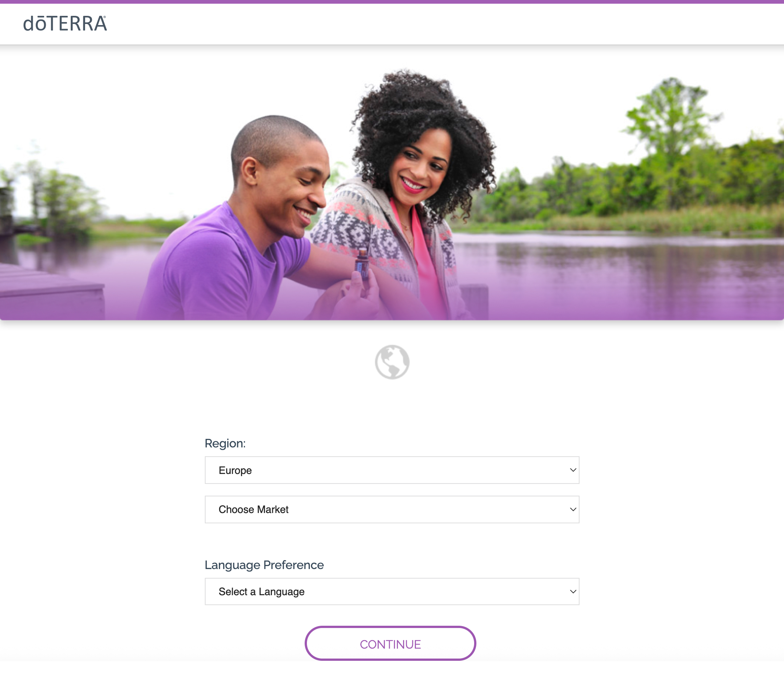
Task: Expand the Choose Market dropdown
Action: click(392, 509)
